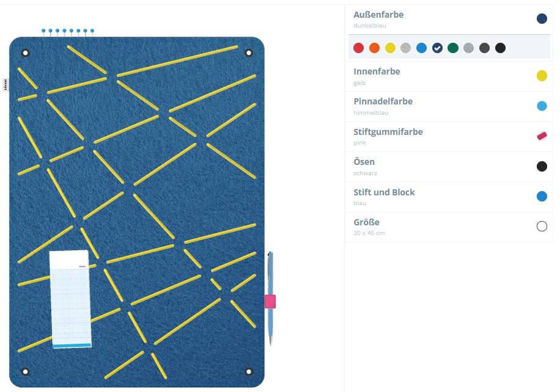The height and width of the screenshot is (392, 560).
Task: Click the yellow Innenfarbe color indicator
Action: 542,76
